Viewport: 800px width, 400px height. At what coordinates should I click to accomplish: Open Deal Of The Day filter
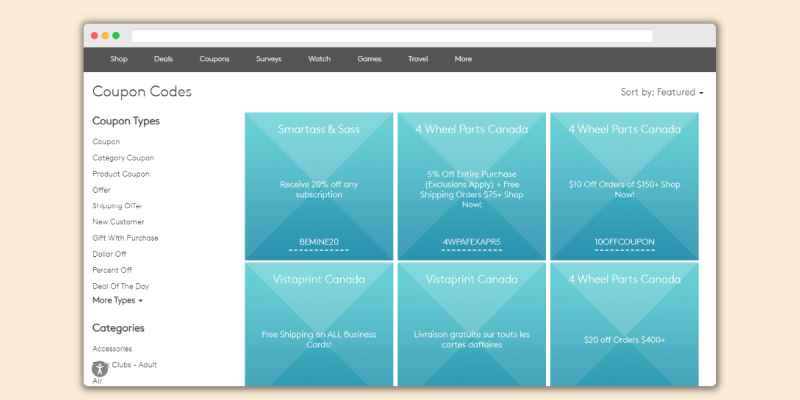tap(121, 286)
